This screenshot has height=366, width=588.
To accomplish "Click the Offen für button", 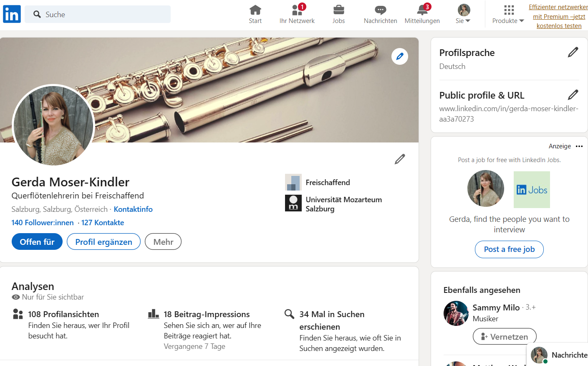I will coord(37,242).
